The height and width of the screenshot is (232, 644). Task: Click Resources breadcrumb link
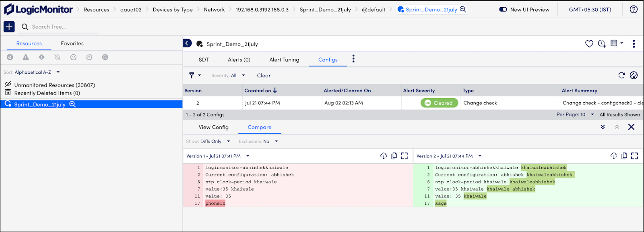(96, 9)
